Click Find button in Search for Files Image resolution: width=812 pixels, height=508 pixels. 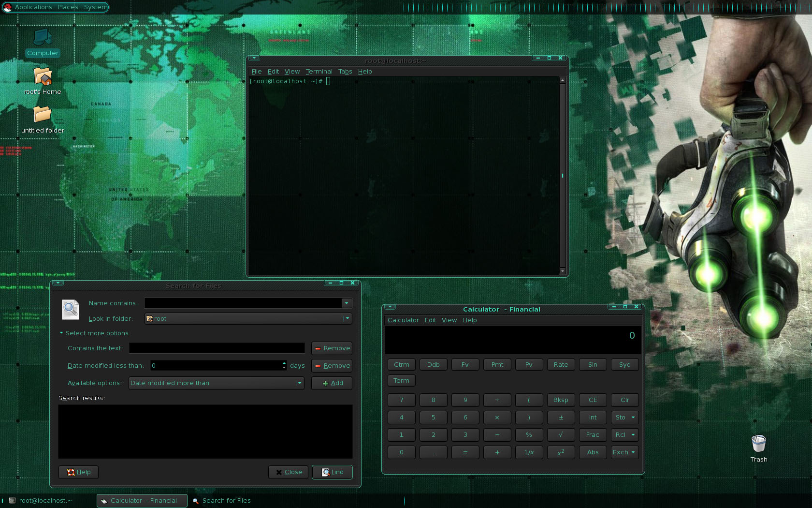click(332, 472)
